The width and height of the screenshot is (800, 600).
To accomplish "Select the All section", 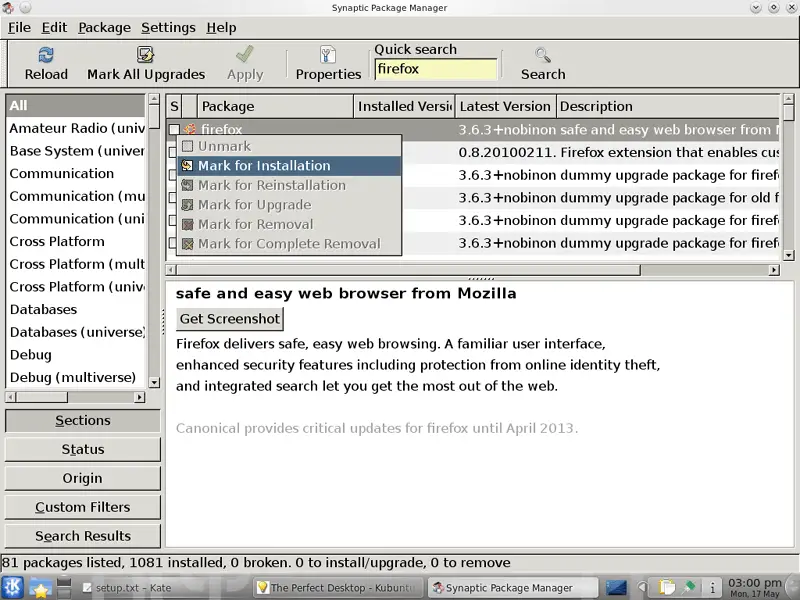I will 76,106.
